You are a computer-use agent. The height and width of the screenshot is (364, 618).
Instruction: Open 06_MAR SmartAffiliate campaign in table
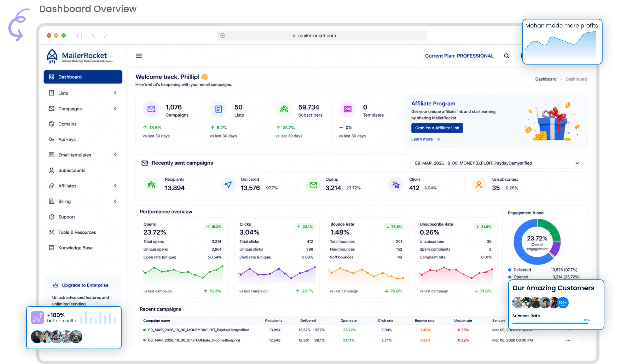194,340
